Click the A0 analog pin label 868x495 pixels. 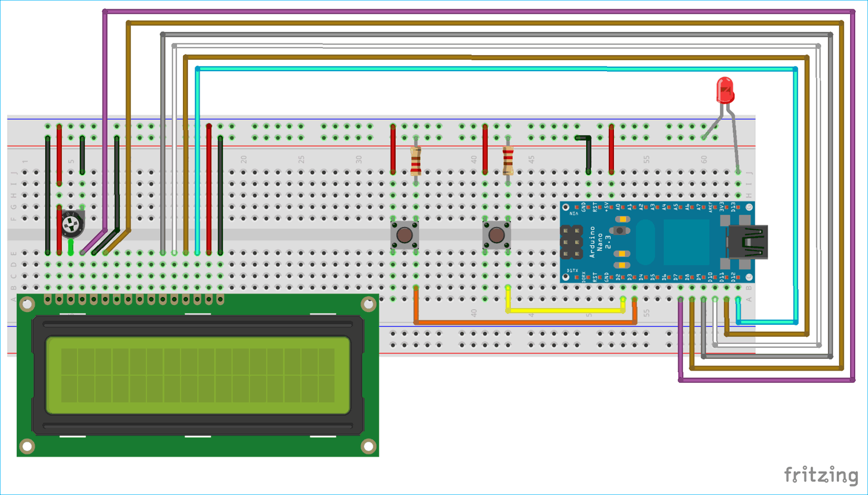point(619,207)
